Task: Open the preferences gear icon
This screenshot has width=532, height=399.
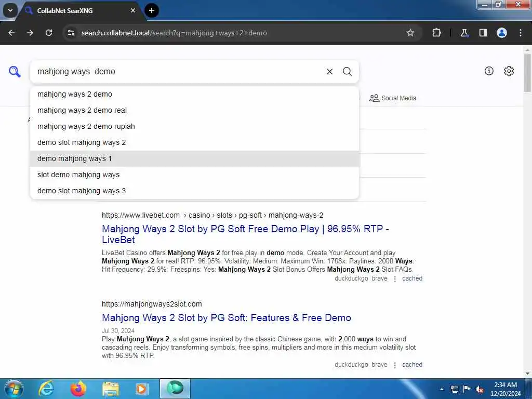Action: pos(509,71)
